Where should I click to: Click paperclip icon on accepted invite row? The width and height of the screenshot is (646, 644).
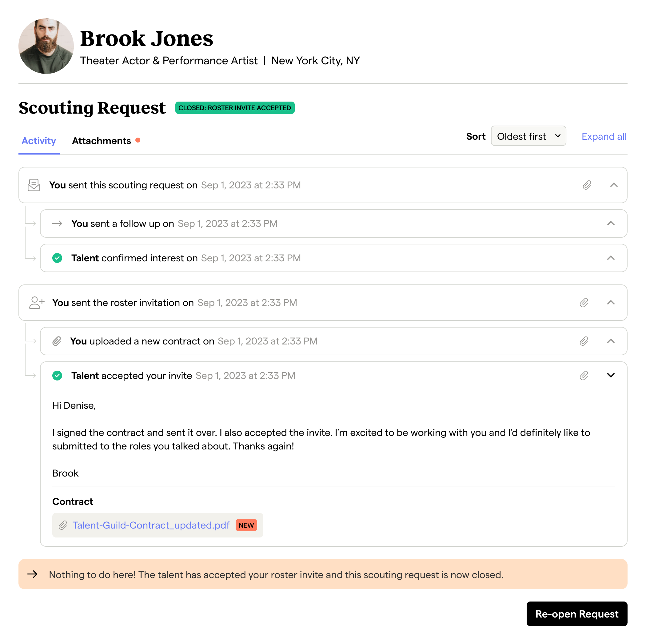[x=584, y=375]
